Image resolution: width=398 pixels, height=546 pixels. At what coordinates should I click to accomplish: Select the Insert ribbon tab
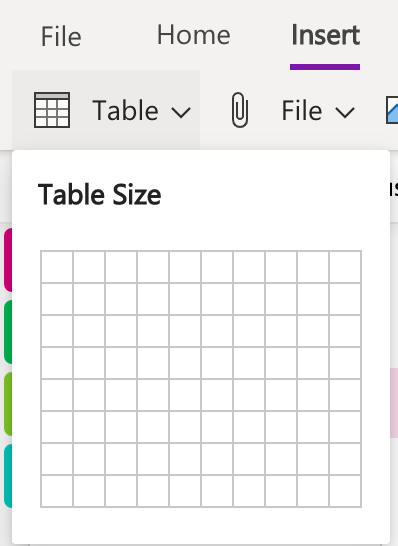(325, 35)
